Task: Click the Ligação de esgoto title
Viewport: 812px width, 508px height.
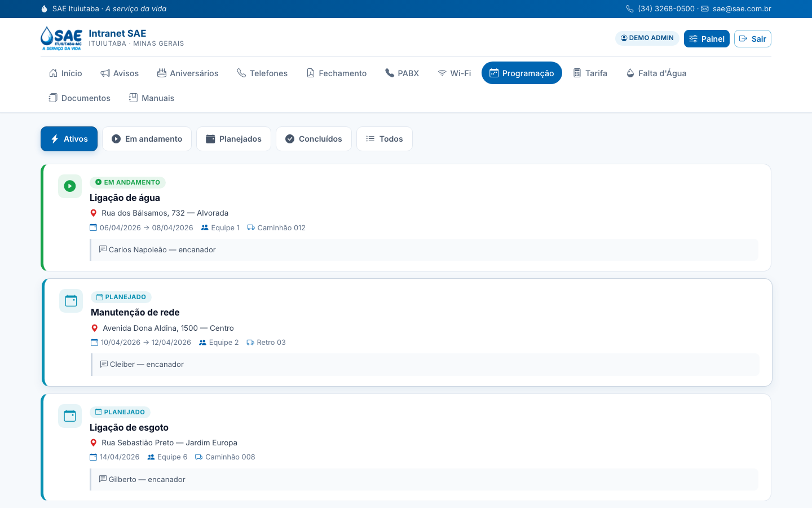Action: click(x=129, y=427)
